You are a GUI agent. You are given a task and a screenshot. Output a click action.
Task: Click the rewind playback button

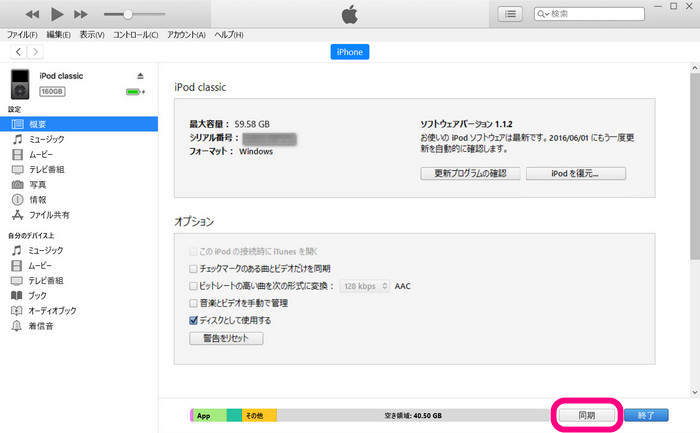tap(32, 14)
